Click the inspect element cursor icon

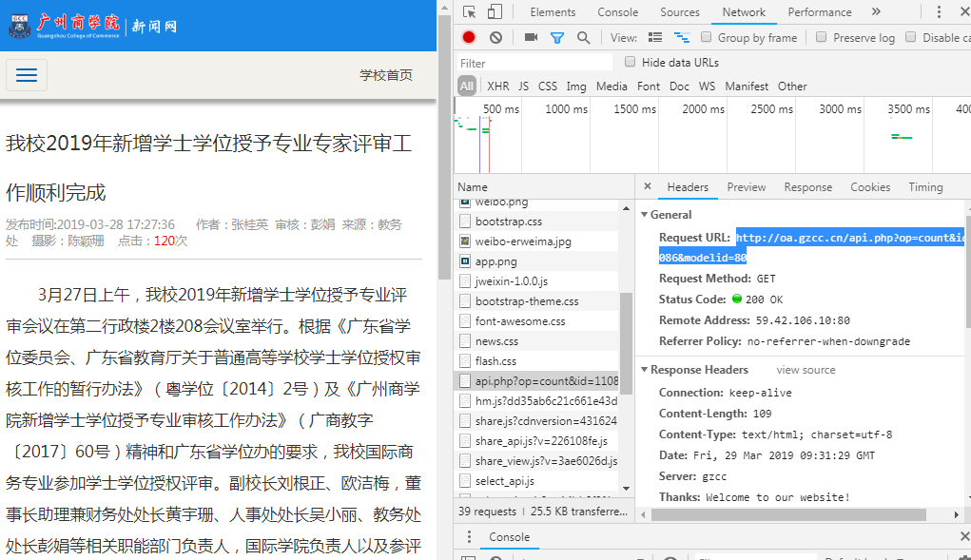point(469,12)
